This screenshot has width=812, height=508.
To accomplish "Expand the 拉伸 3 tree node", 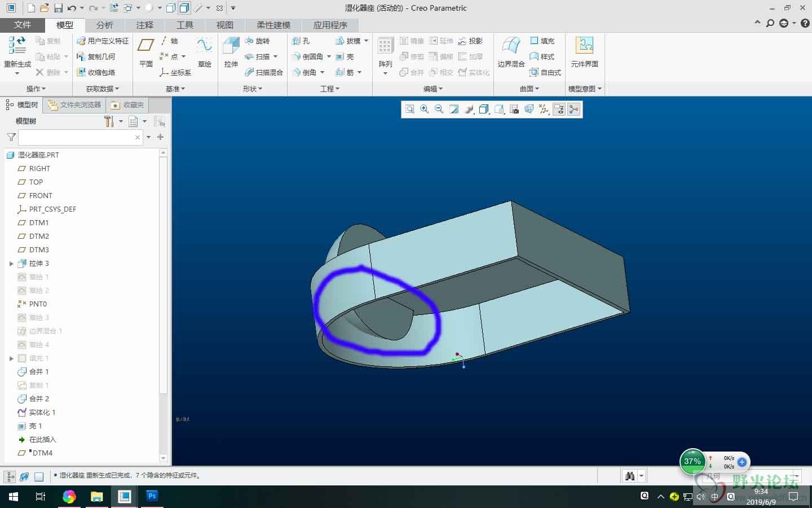I will click(x=11, y=264).
